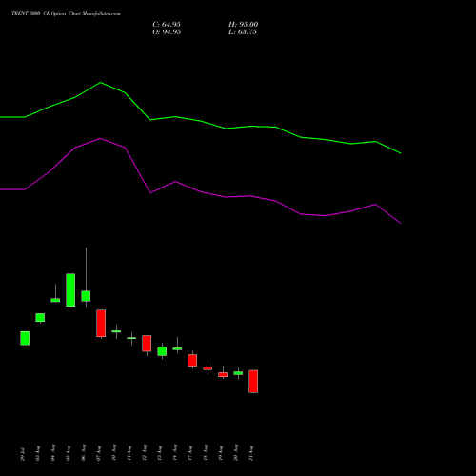Select the tall red candle for 07 Aug

coord(101,323)
